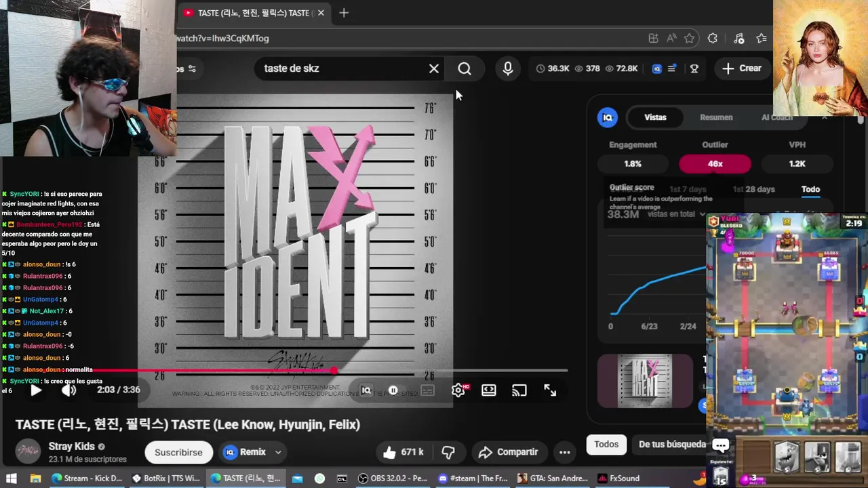Click the vidIQ list icon in header

672,68
